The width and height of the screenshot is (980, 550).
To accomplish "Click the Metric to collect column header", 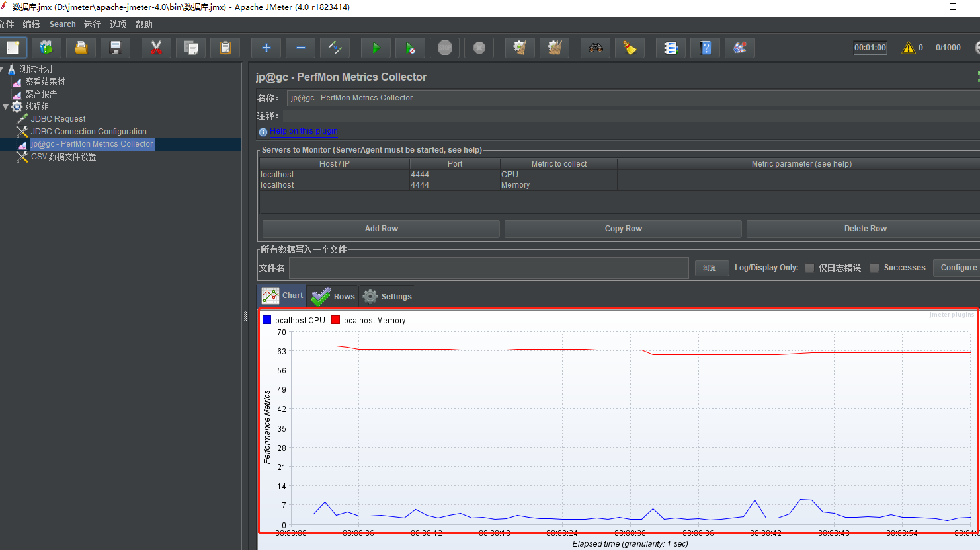I will 559,164.
